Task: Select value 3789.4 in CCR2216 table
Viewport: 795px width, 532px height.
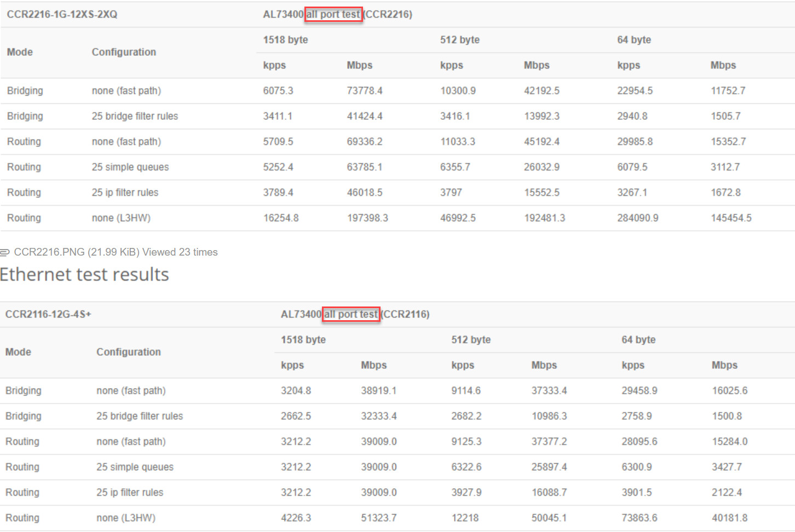Action: click(278, 193)
